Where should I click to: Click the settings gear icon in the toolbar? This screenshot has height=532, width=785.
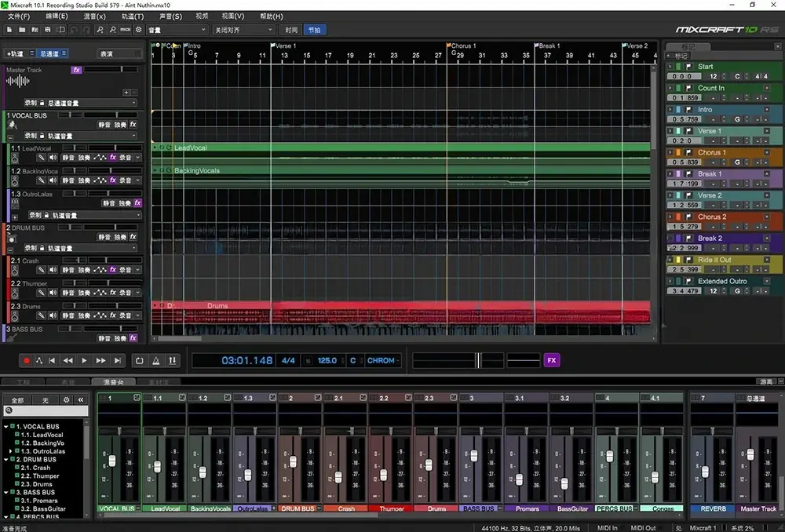[139, 30]
